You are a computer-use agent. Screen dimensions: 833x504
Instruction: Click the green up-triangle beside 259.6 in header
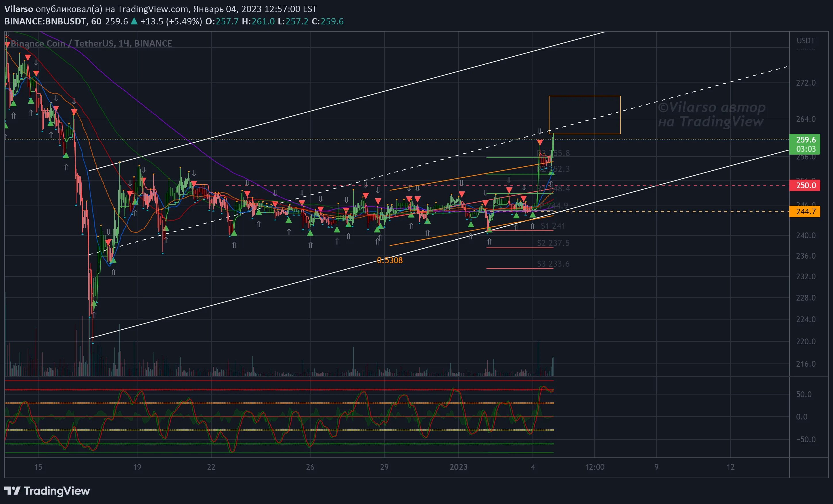(134, 21)
